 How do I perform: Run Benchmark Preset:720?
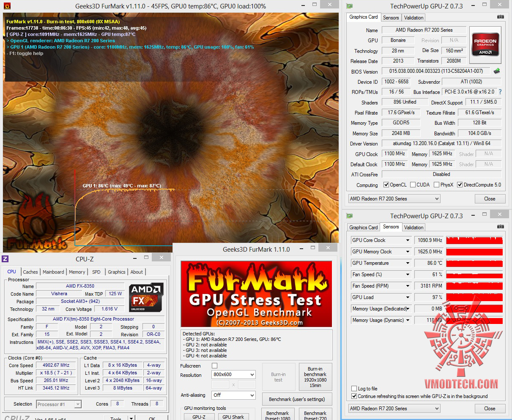(x=315, y=414)
